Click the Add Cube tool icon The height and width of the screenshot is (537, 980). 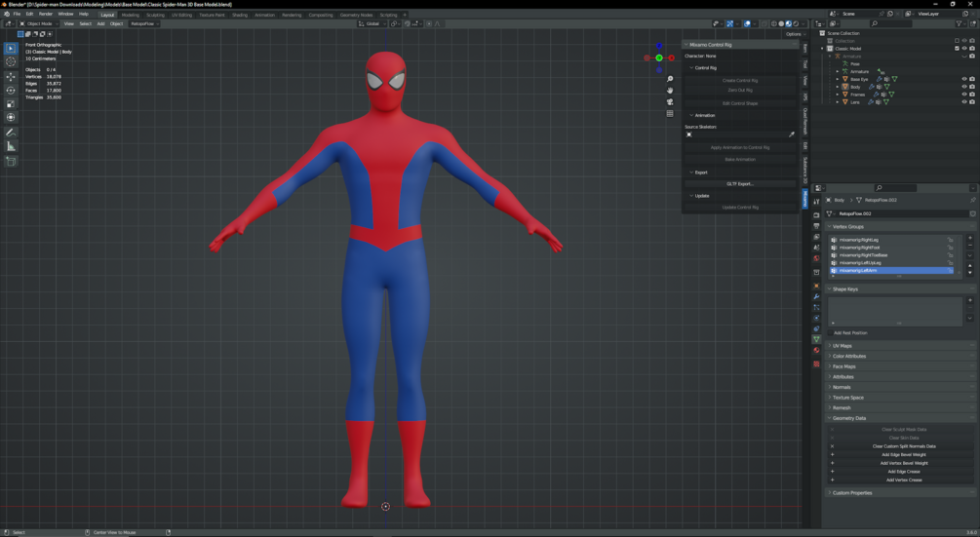pyautogui.click(x=11, y=161)
